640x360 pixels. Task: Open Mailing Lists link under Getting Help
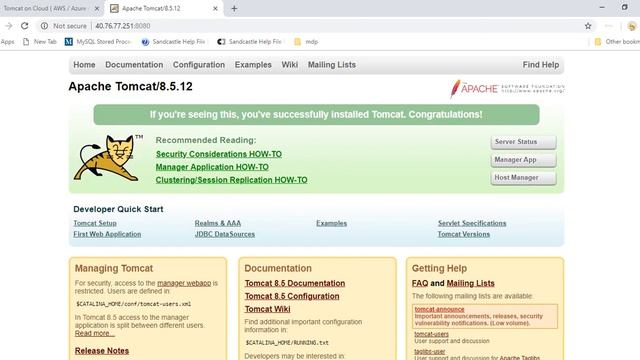[470, 283]
